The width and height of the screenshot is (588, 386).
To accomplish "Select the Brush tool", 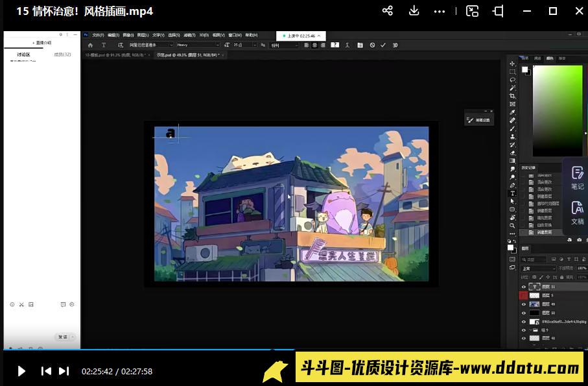I will (512, 128).
